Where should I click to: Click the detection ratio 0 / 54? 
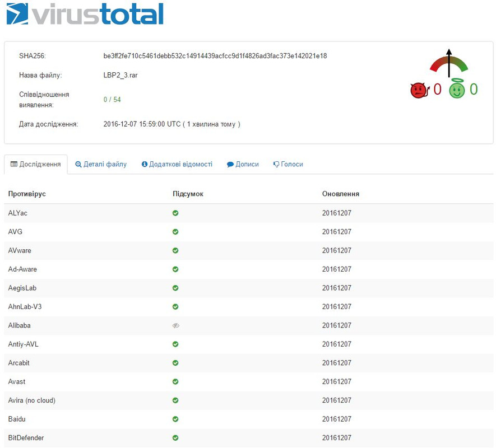coord(112,100)
